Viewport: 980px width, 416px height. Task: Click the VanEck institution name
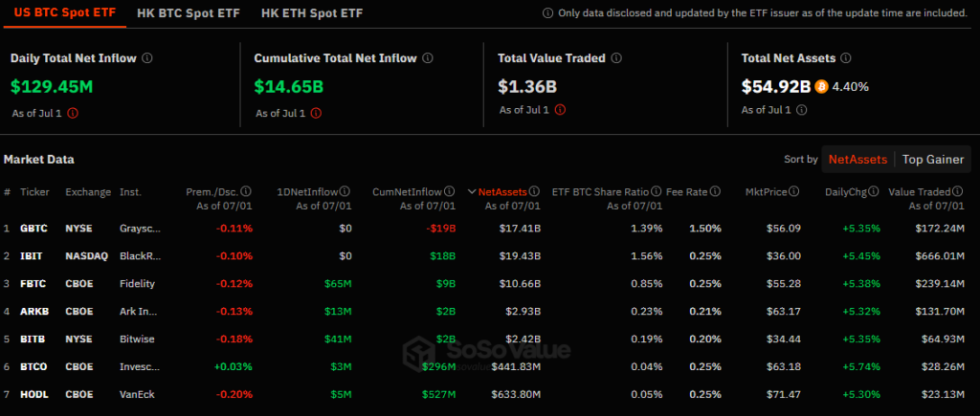click(138, 394)
